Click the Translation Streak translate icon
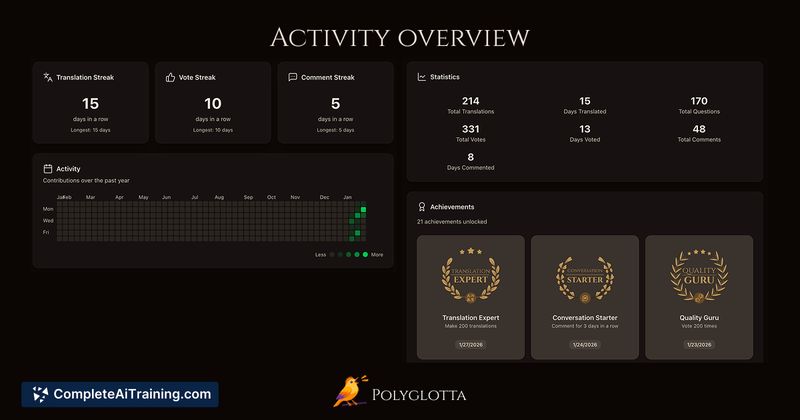This screenshot has width=800, height=420. pyautogui.click(x=47, y=77)
